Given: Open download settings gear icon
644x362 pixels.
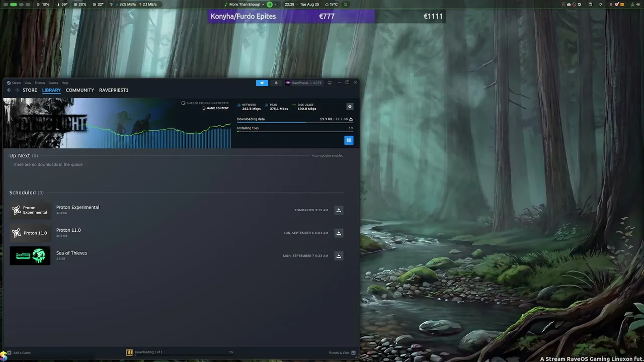Looking at the screenshot, I should [350, 107].
